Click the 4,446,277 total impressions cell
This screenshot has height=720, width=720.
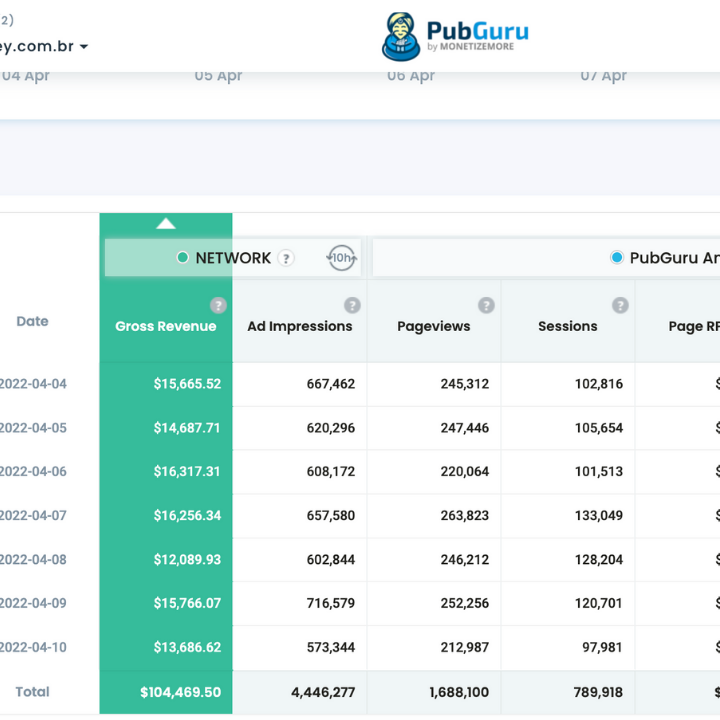point(323,692)
